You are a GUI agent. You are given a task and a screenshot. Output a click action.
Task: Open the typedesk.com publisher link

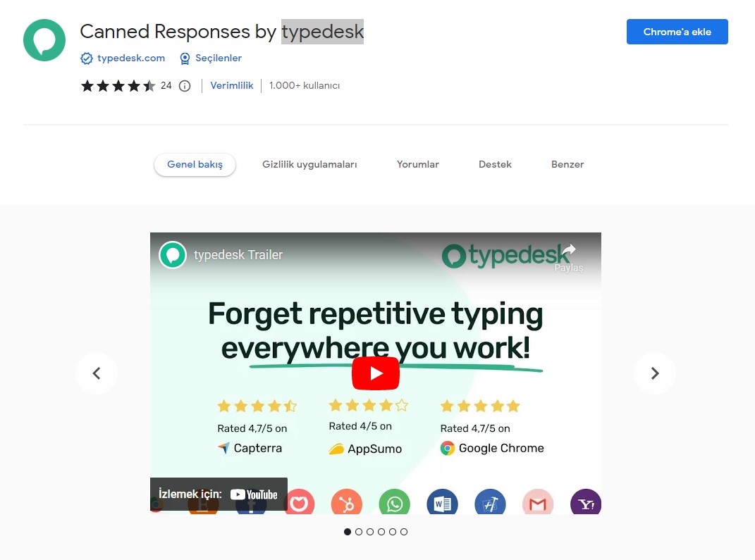[x=131, y=58]
